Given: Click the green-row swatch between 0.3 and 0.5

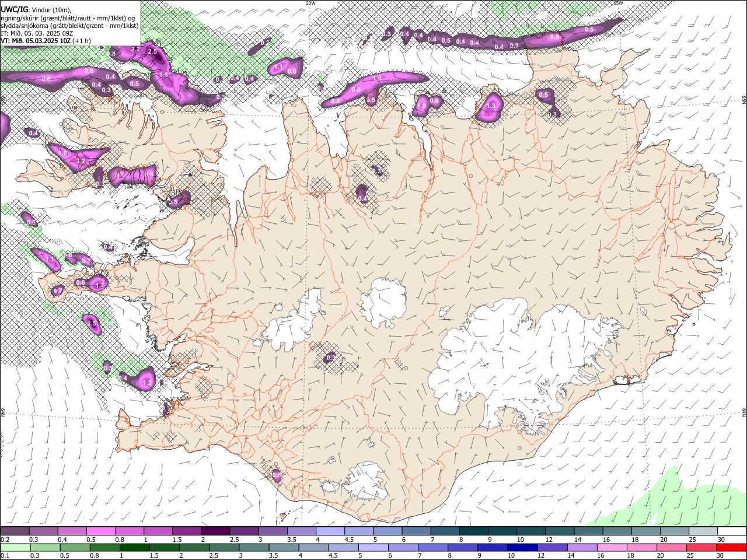Looking at the screenshot, I should [x=45, y=547].
